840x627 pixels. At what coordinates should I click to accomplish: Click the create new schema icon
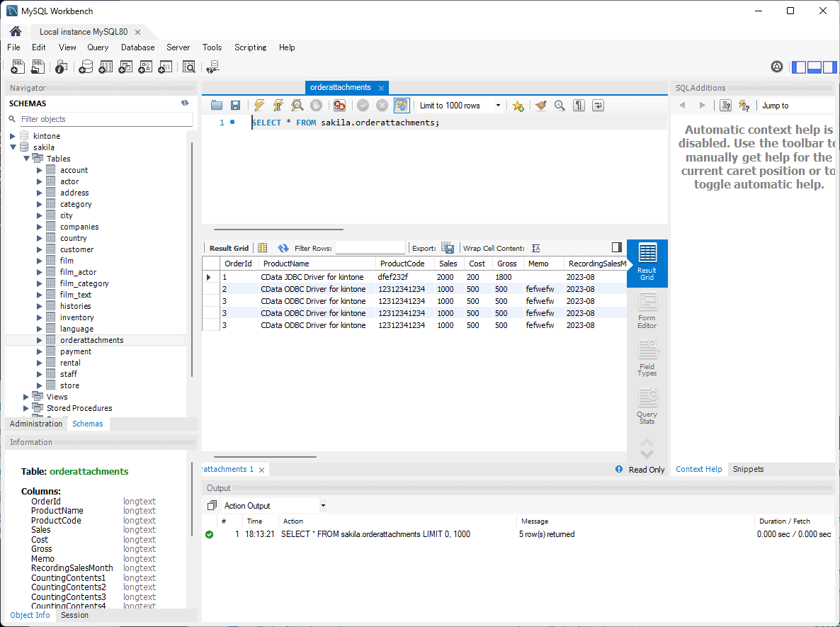click(86, 67)
